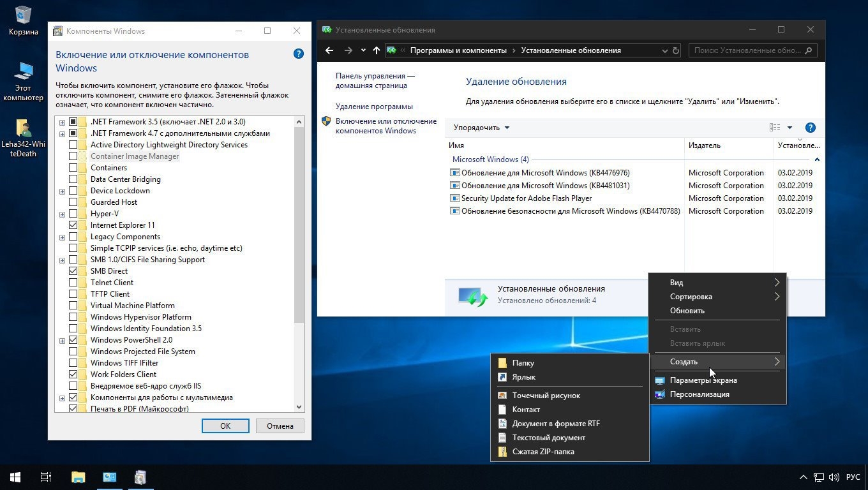Toggle the Windows PowerShell 2.0 checkbox
This screenshot has height=490, width=868.
tap(73, 340)
